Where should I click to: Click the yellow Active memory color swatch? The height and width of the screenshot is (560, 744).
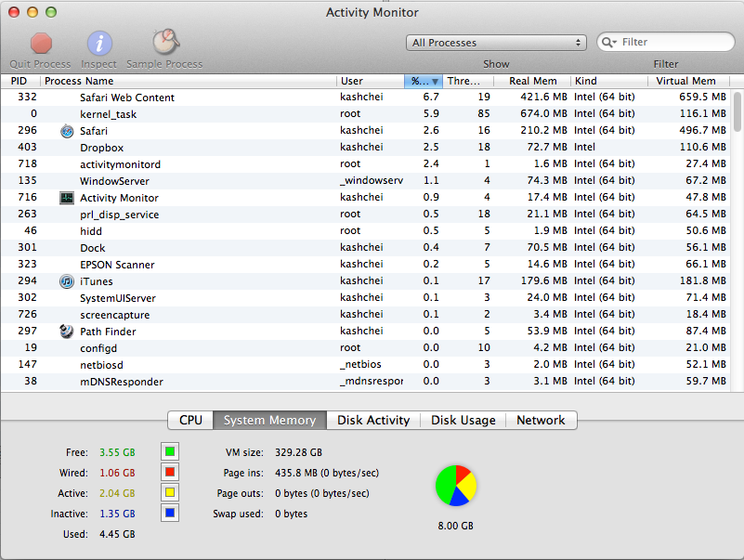coord(170,492)
